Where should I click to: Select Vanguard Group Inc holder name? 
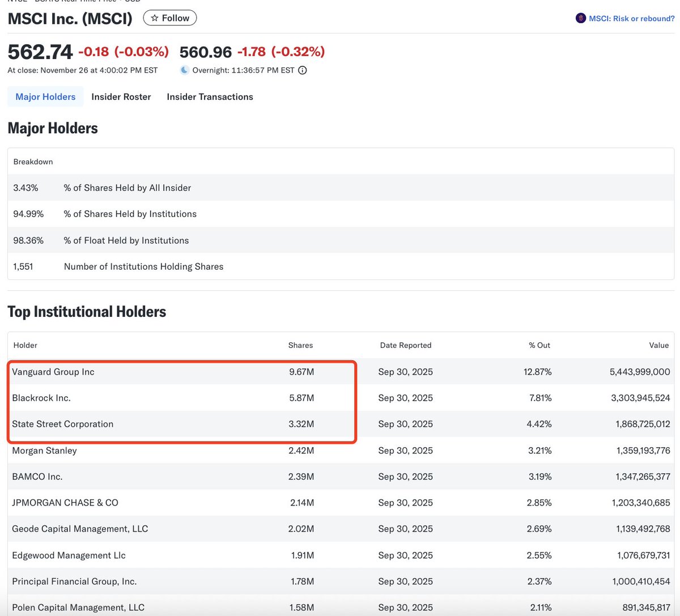pos(53,372)
